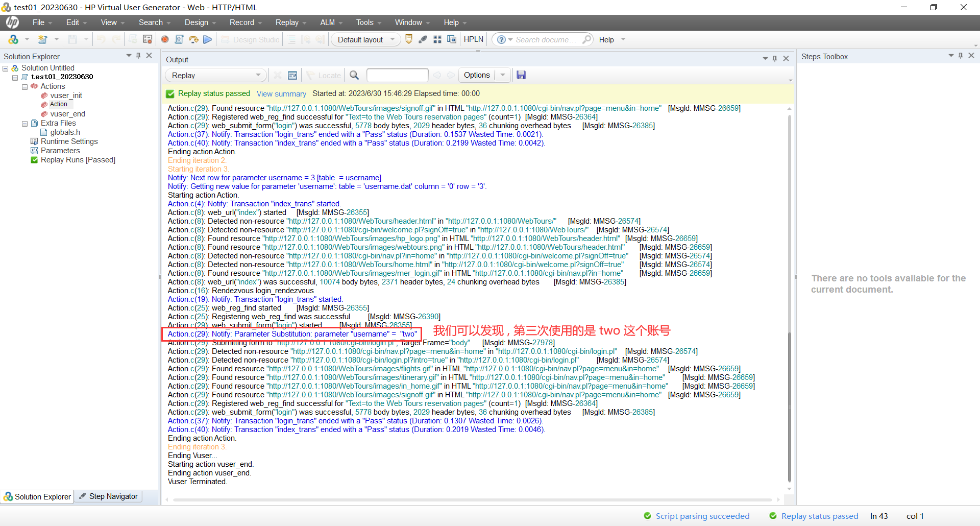Screen dimensions: 980x526
Task: Pin the Output panel
Action: (x=775, y=59)
